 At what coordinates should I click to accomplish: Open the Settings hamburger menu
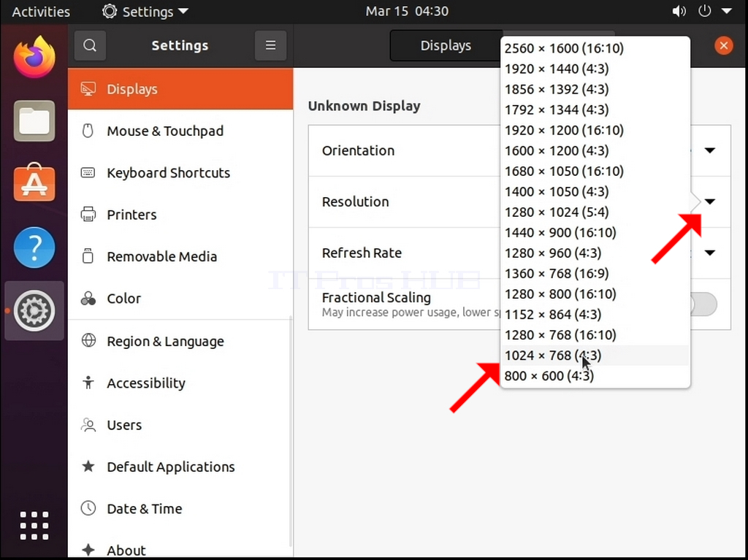[270, 45]
